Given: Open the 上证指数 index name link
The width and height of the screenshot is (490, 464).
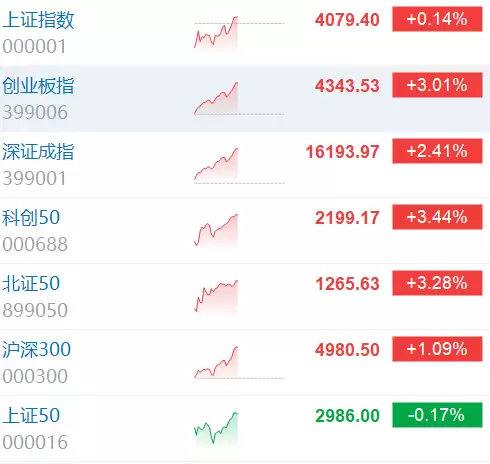Looking at the screenshot, I should point(38,20).
